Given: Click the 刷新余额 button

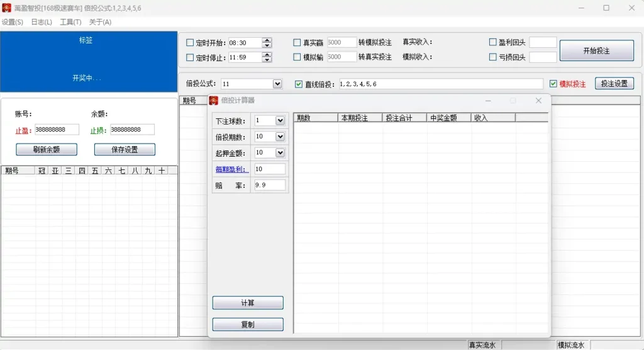Looking at the screenshot, I should click(x=47, y=149).
